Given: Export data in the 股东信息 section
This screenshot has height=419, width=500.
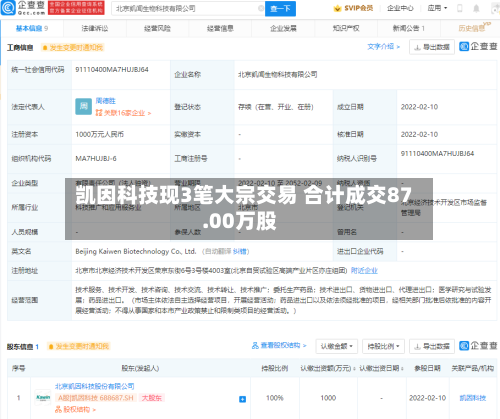Looking at the screenshot, I should click(x=432, y=347).
